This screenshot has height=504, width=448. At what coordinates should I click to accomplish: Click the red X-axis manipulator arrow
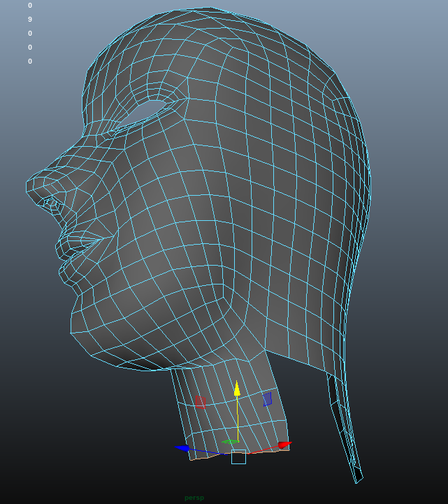coord(284,445)
